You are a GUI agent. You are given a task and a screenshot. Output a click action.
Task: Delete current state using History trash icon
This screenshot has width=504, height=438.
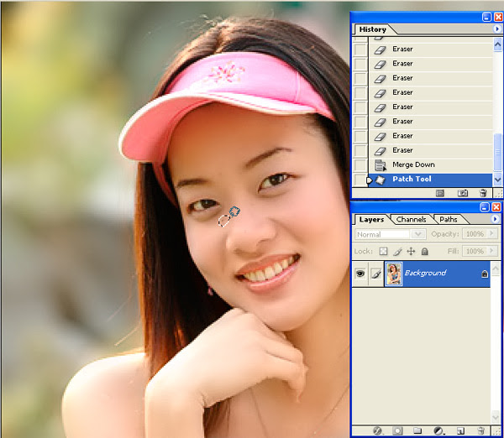pyautogui.click(x=483, y=193)
